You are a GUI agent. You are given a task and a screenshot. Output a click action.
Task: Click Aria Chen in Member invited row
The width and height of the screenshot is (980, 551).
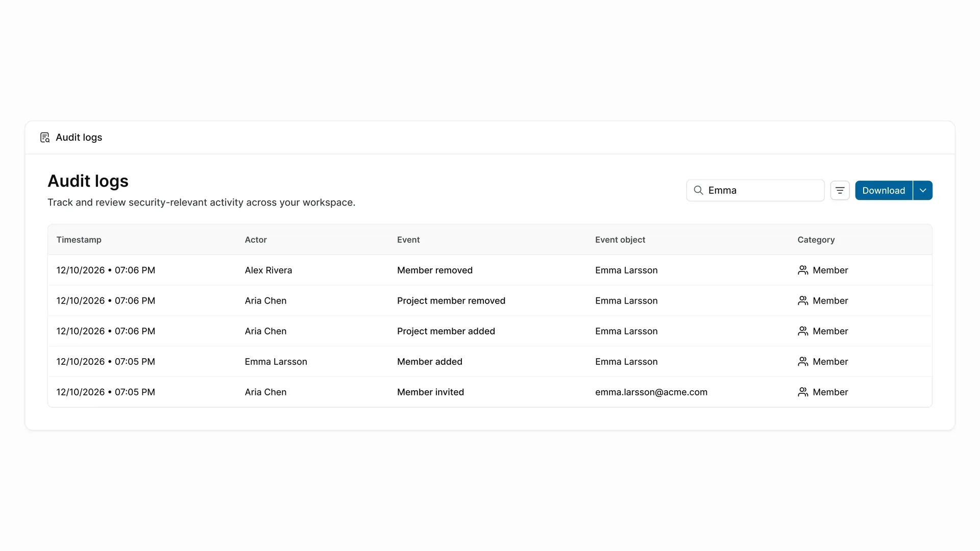265,392
